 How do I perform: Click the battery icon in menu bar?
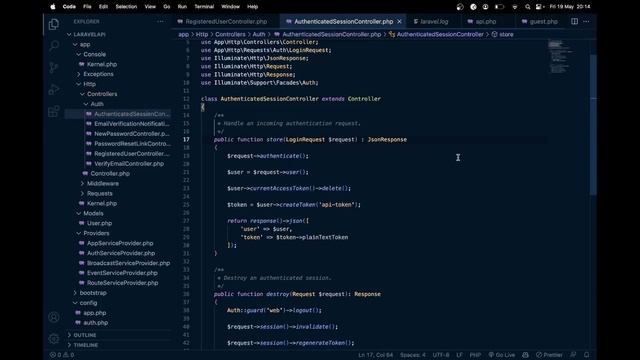[499, 7]
